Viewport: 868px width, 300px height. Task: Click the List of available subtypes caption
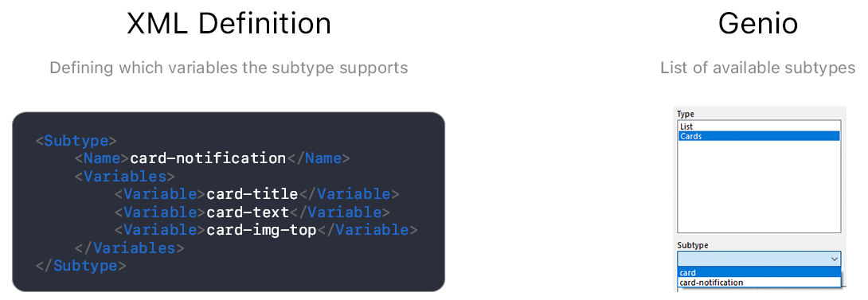(758, 68)
